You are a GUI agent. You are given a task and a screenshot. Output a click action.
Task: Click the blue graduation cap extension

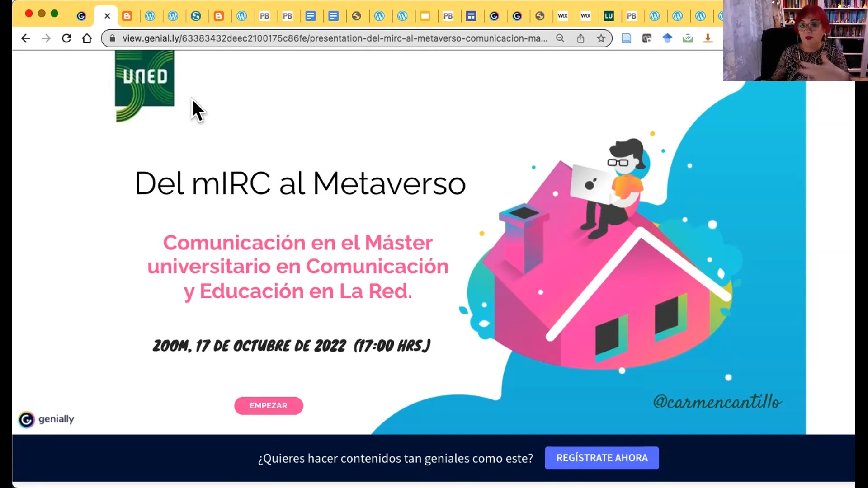667,38
